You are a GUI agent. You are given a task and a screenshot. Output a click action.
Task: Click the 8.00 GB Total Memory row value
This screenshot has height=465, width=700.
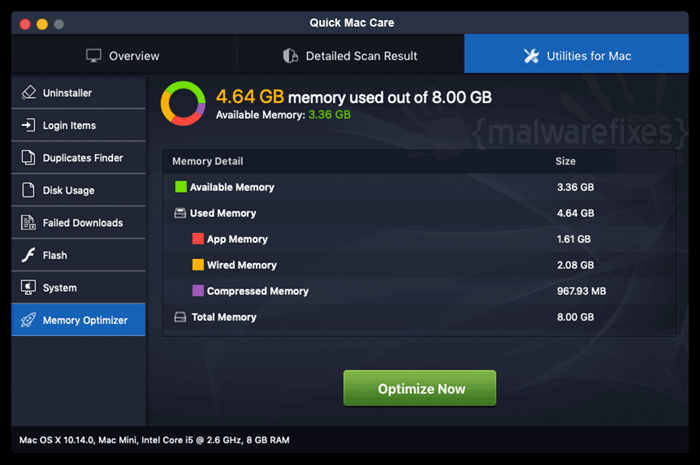(x=575, y=317)
